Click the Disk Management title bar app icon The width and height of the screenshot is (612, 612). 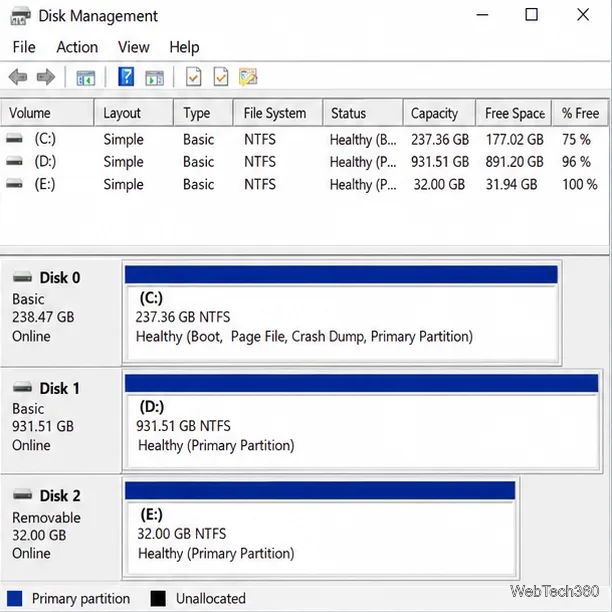pyautogui.click(x=20, y=16)
